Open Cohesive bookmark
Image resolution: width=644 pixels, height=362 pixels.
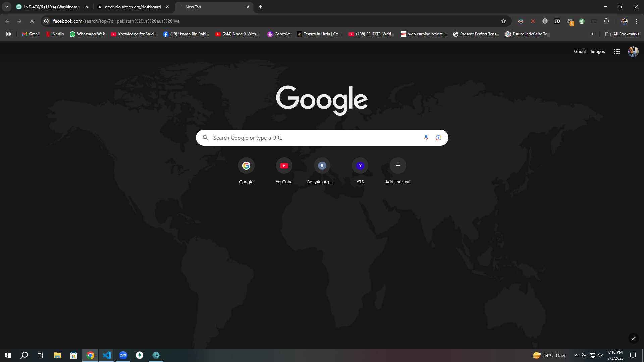(x=279, y=34)
